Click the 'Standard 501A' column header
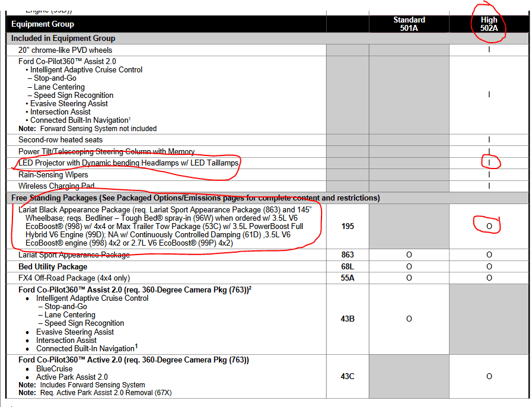 pos(409,24)
